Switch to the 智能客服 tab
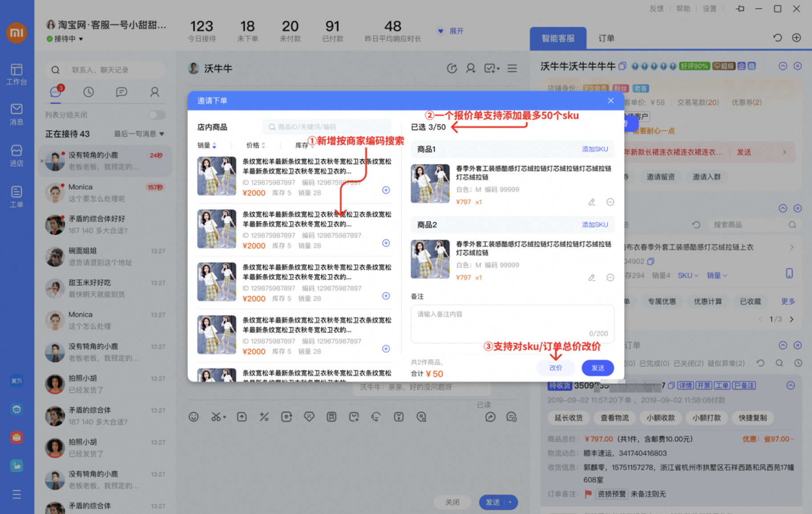 pyautogui.click(x=558, y=38)
